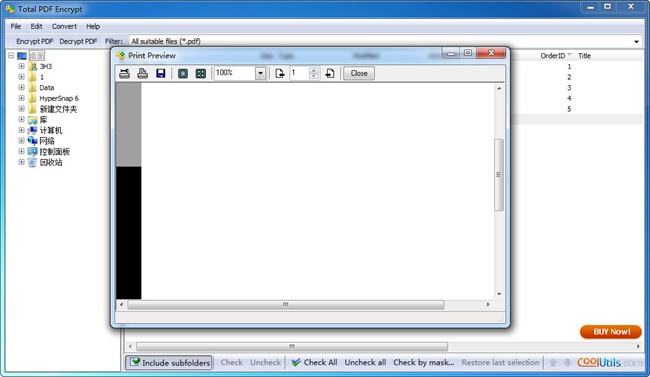
Task: Toggle Include subfolders button
Action: pyautogui.click(x=169, y=362)
